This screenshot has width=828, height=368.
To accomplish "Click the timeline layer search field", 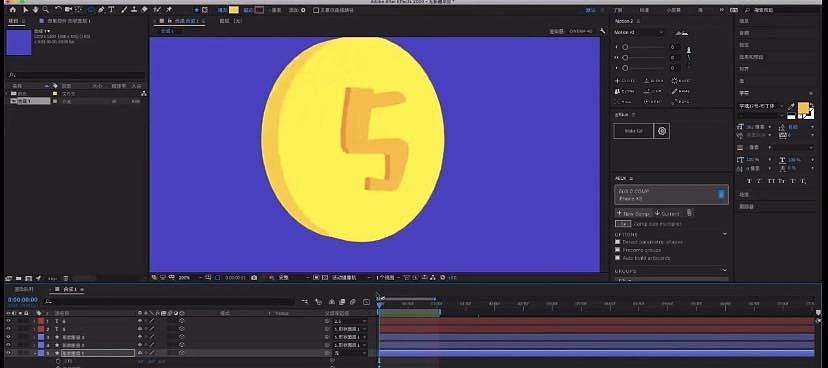I will 169,301.
